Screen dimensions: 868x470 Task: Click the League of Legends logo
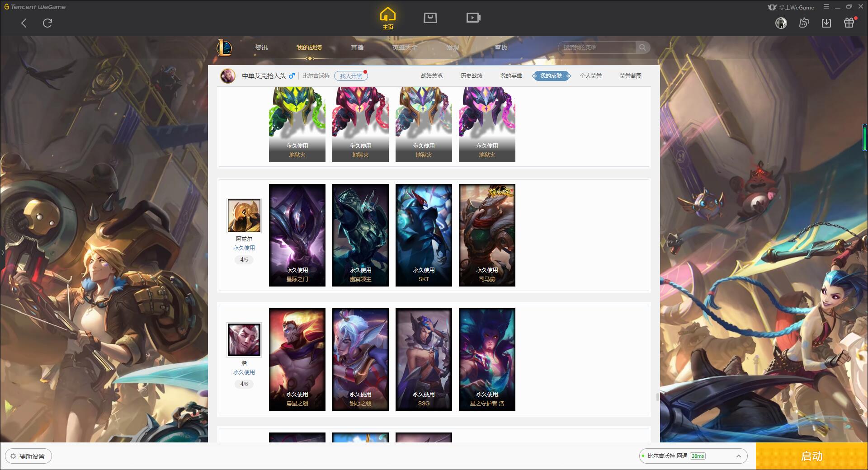pos(224,47)
